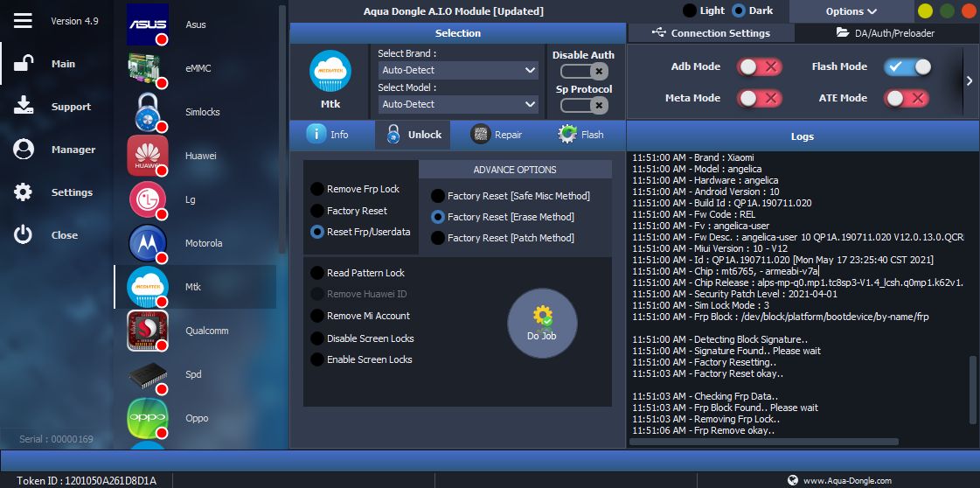Select the Motorola brand icon

148,243
